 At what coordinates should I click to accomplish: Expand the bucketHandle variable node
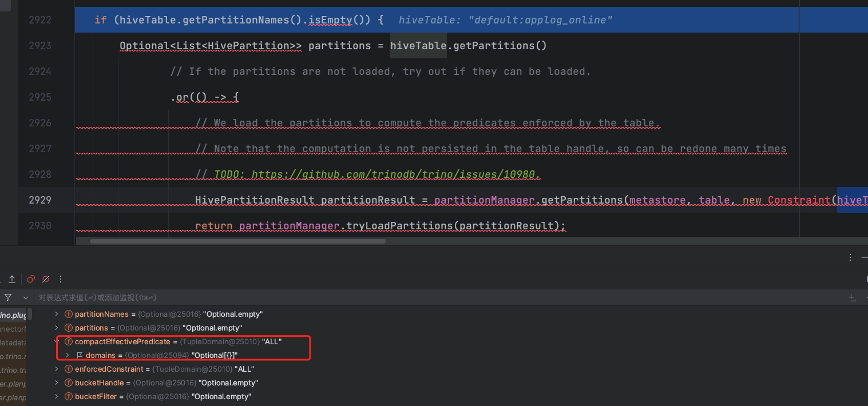pyautogui.click(x=56, y=383)
